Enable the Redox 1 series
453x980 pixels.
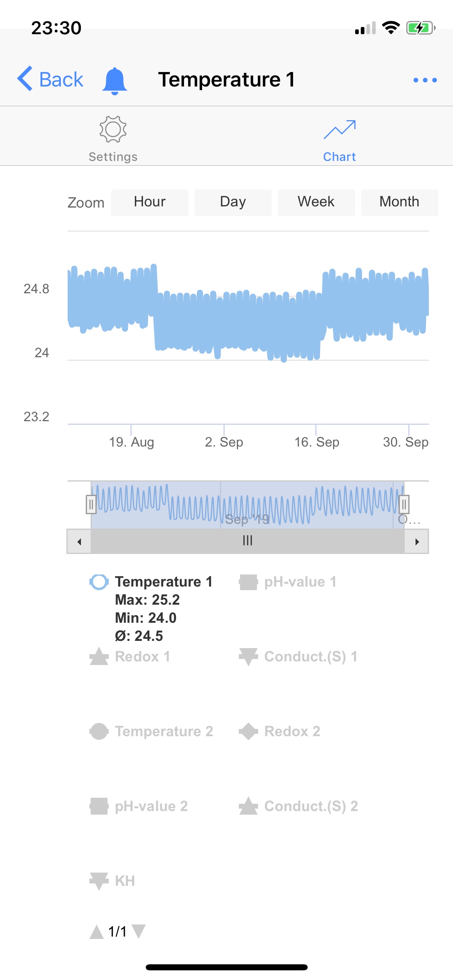point(142,657)
